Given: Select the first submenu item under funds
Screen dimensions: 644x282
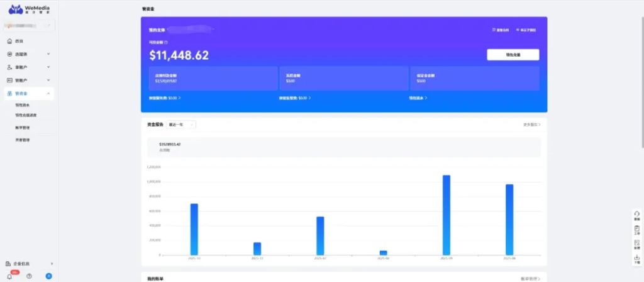Looking at the screenshot, I should point(22,105).
